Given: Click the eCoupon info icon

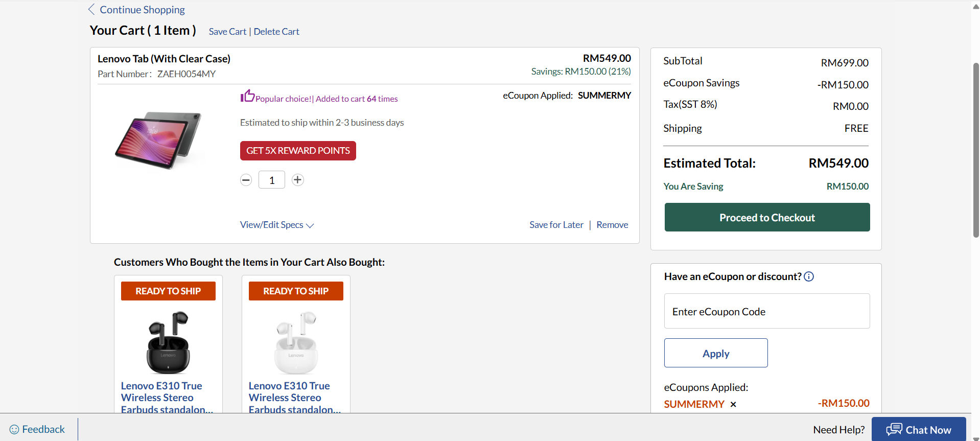Looking at the screenshot, I should coord(809,276).
